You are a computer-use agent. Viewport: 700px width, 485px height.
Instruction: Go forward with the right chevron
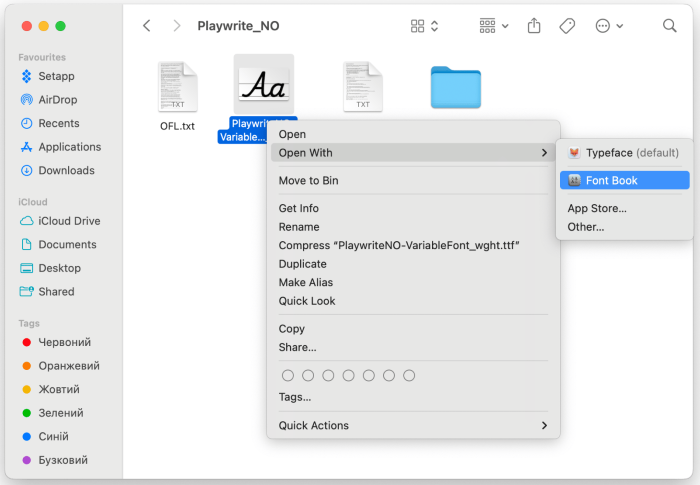[177, 26]
